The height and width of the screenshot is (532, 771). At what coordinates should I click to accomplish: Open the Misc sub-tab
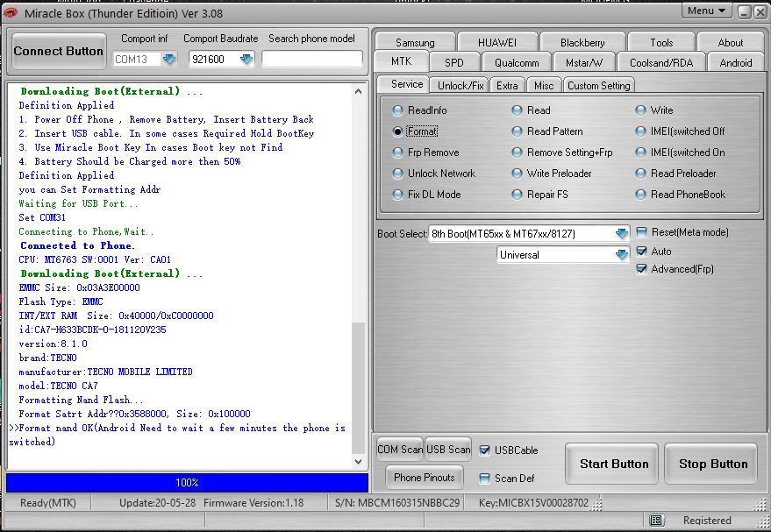[544, 86]
